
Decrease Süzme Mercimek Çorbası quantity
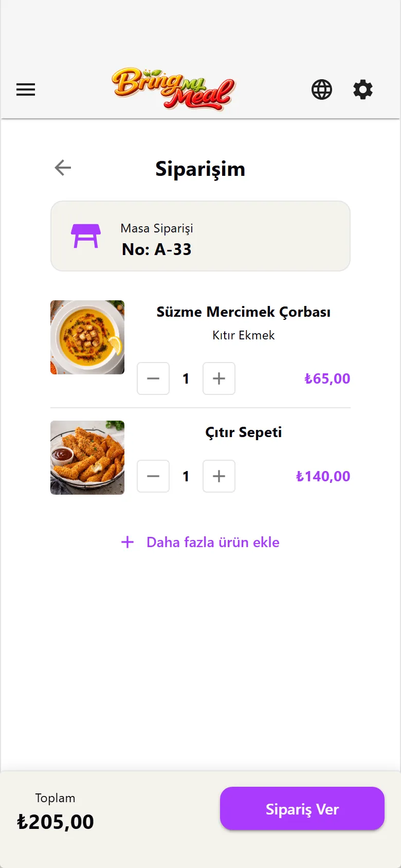(153, 378)
